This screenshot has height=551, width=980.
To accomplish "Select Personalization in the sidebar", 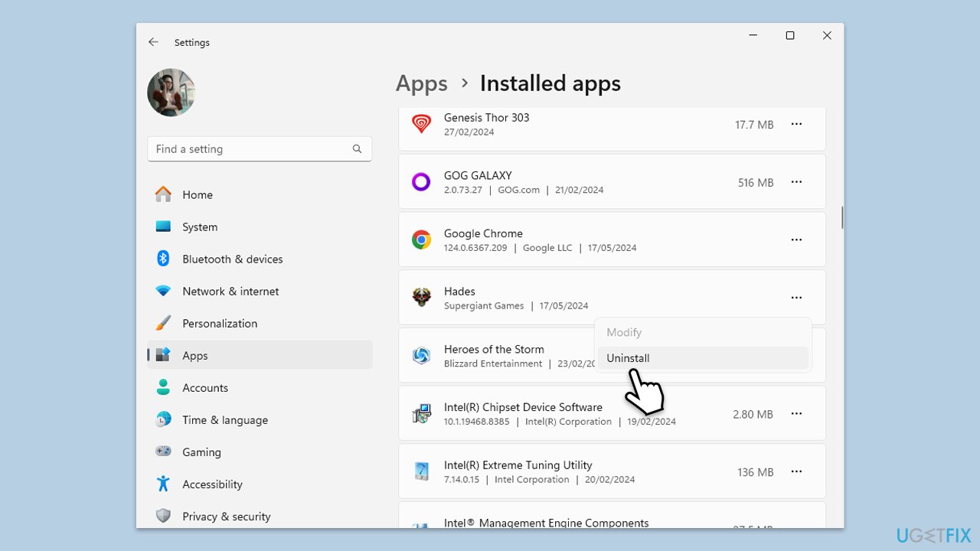I will (x=219, y=324).
